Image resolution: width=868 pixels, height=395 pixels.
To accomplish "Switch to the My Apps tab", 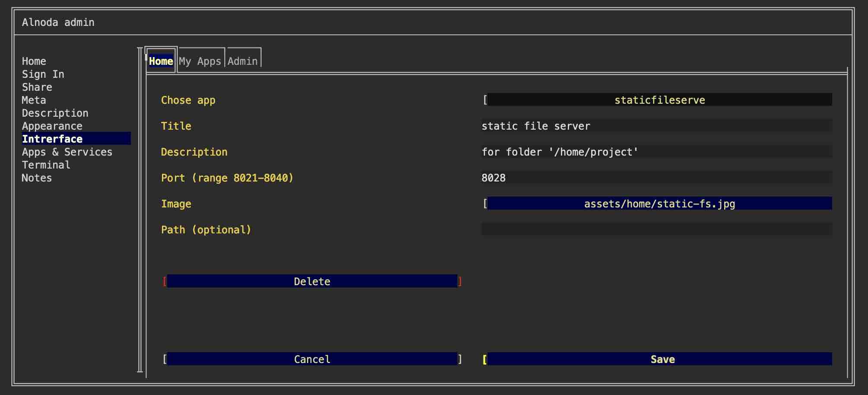I will click(200, 61).
